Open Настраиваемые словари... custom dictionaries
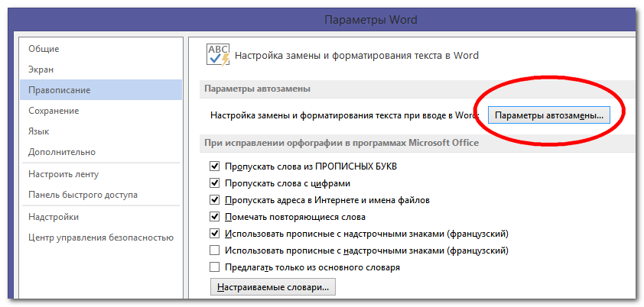 [273, 288]
